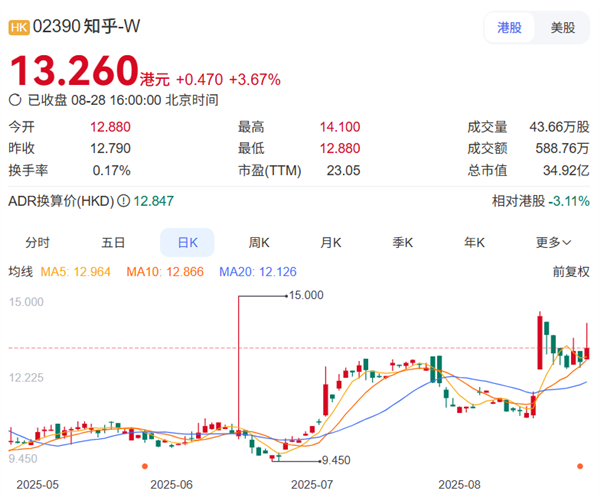Click the orange HK market badge
This screenshot has height=500, width=600.
19,28
